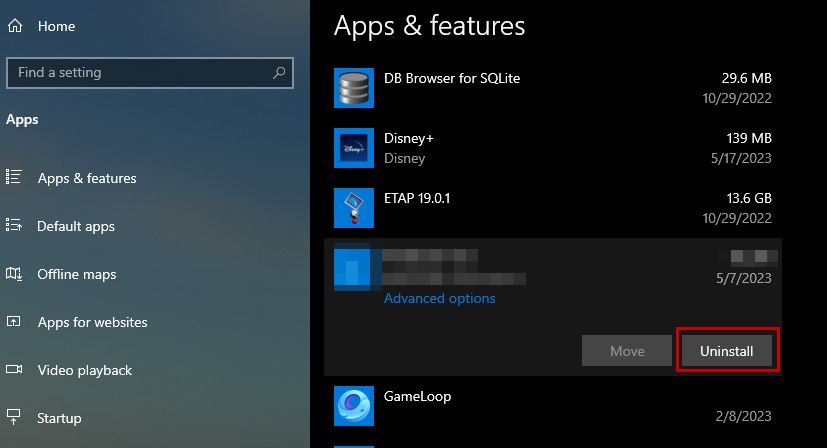This screenshot has height=448, width=827.
Task: Select the Disney+ entry by its name
Action: click(408, 138)
